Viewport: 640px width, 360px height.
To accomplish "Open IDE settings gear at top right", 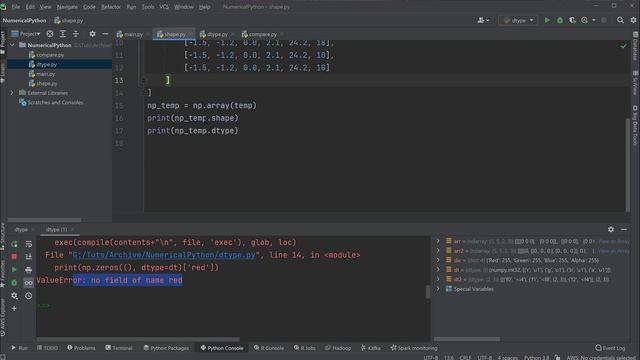I will (633, 20).
